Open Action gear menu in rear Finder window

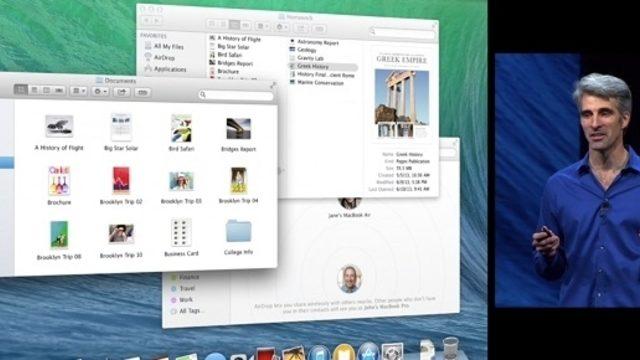(x=282, y=27)
